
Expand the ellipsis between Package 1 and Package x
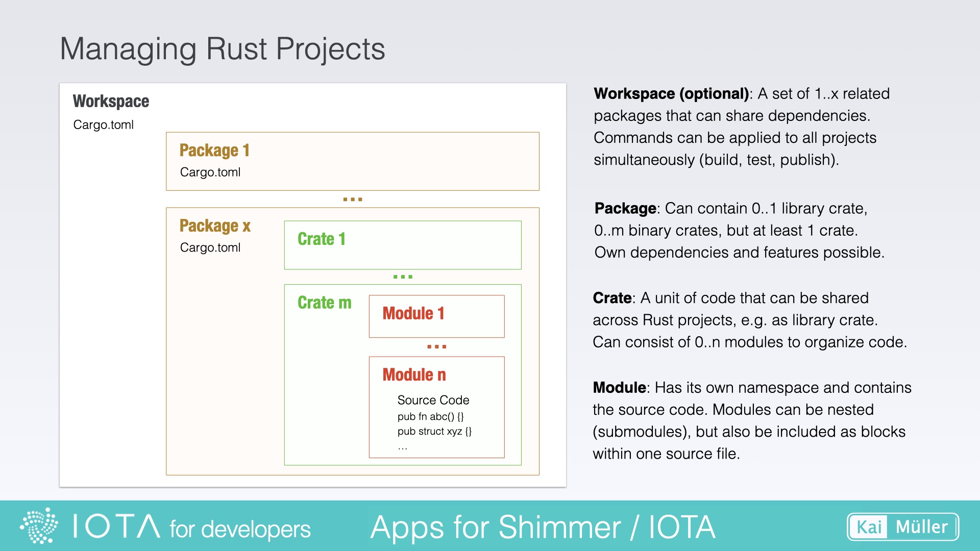coord(352,198)
